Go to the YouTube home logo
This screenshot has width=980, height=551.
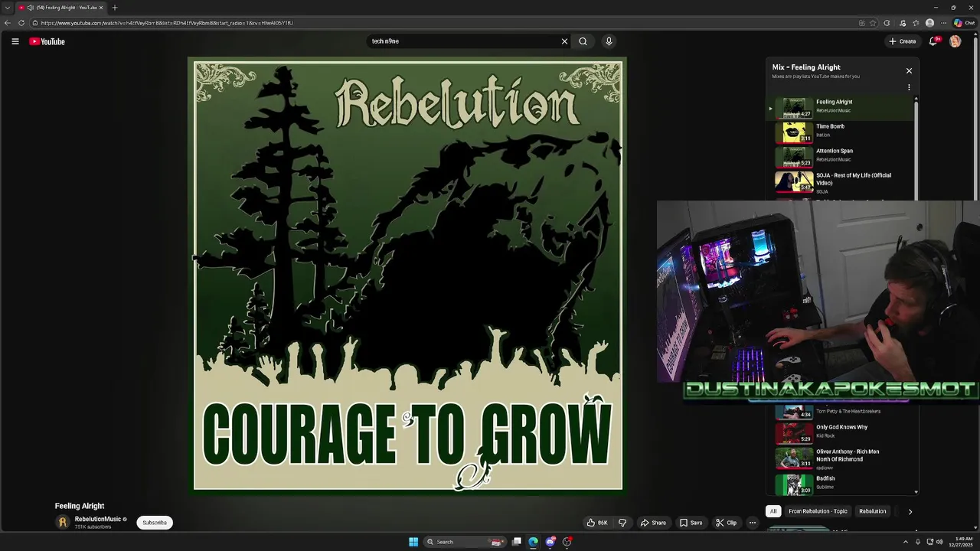pyautogui.click(x=47, y=41)
